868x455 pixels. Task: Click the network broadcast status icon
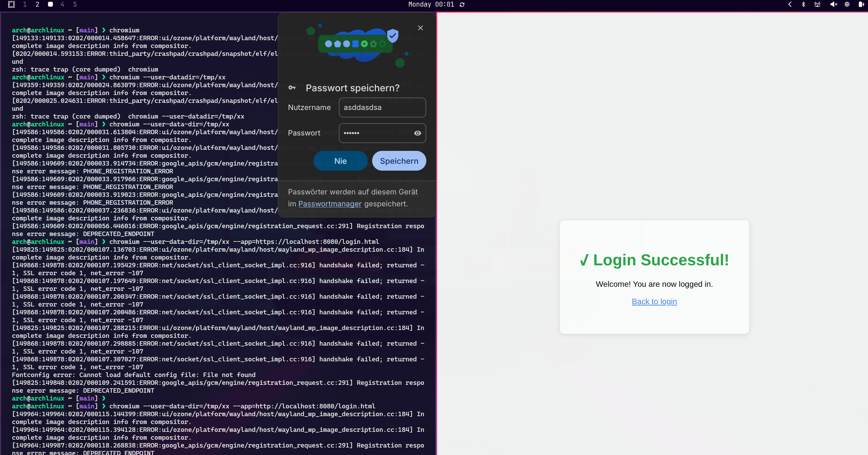pos(817,4)
